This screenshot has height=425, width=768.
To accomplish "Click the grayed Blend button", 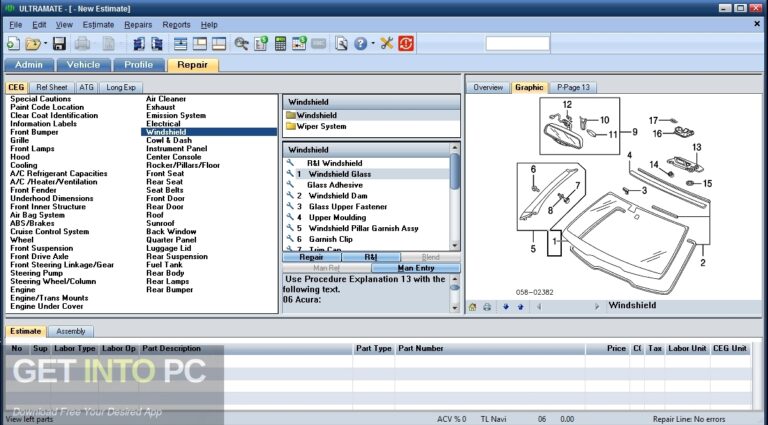I will (431, 257).
